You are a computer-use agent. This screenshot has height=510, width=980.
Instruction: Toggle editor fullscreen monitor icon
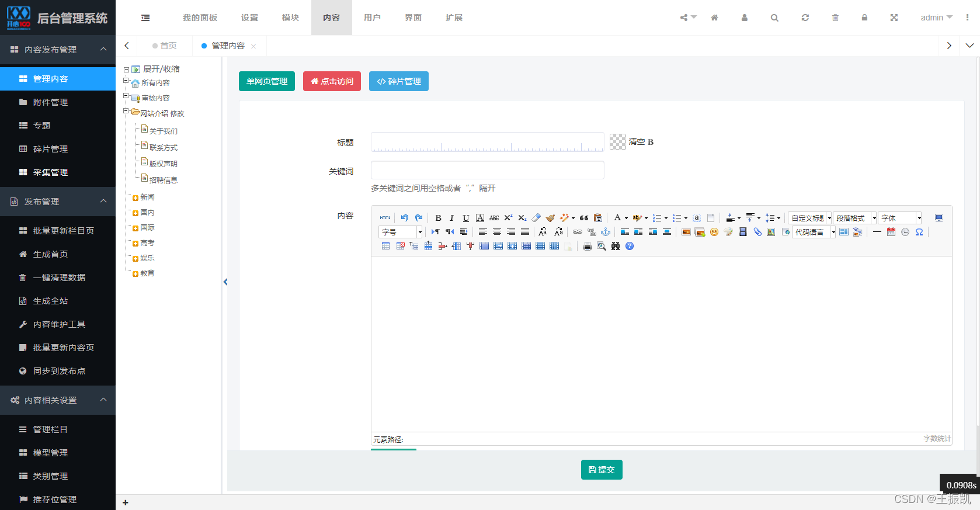939,218
